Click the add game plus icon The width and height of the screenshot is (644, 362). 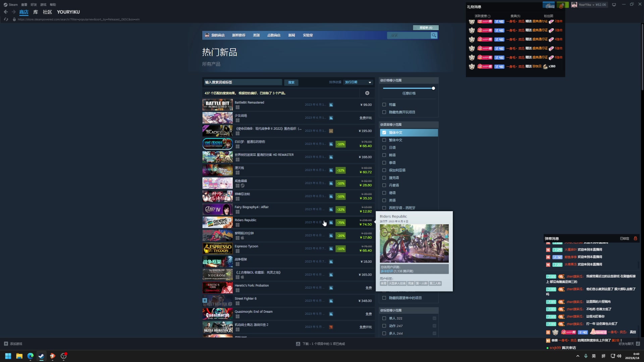[x=6, y=344]
